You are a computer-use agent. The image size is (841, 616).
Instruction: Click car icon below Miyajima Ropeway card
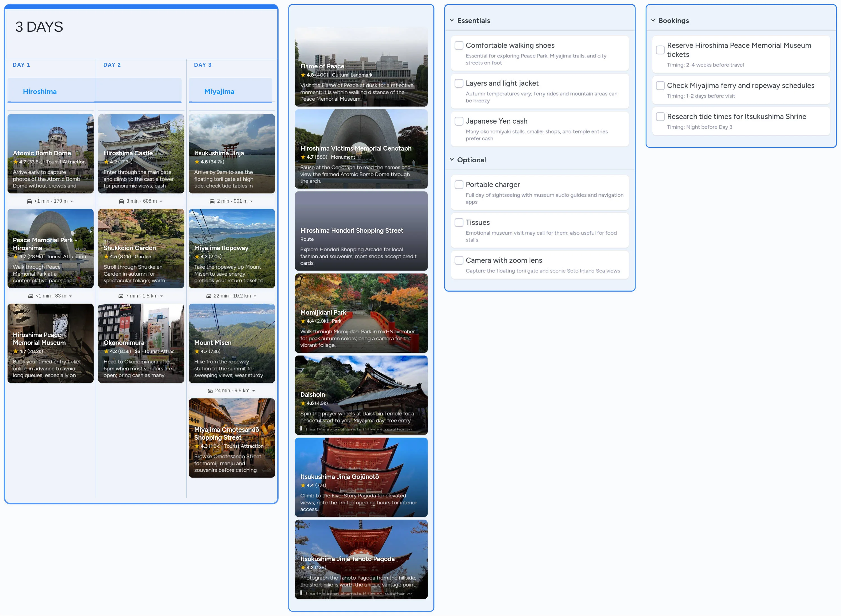[209, 296]
